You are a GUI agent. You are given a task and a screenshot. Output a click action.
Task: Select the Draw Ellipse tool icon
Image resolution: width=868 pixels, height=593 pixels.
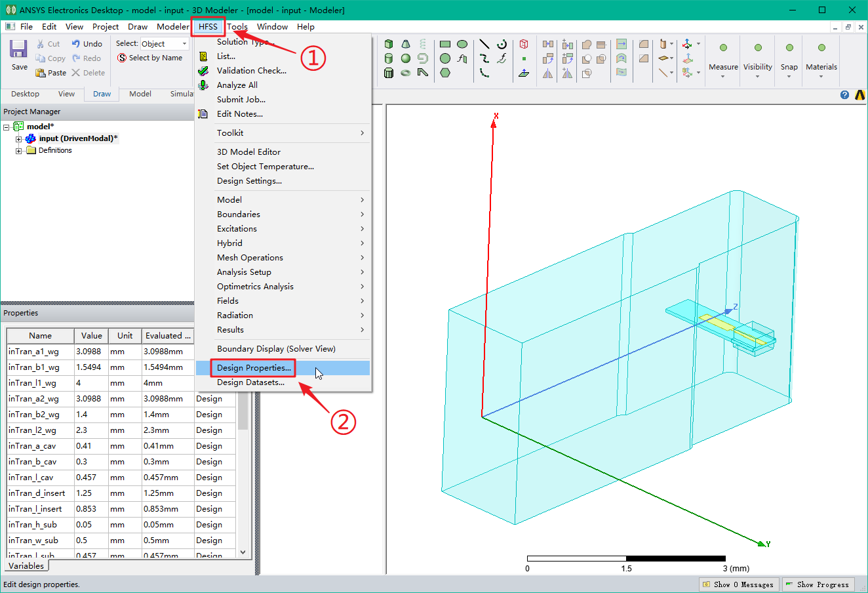click(x=462, y=44)
